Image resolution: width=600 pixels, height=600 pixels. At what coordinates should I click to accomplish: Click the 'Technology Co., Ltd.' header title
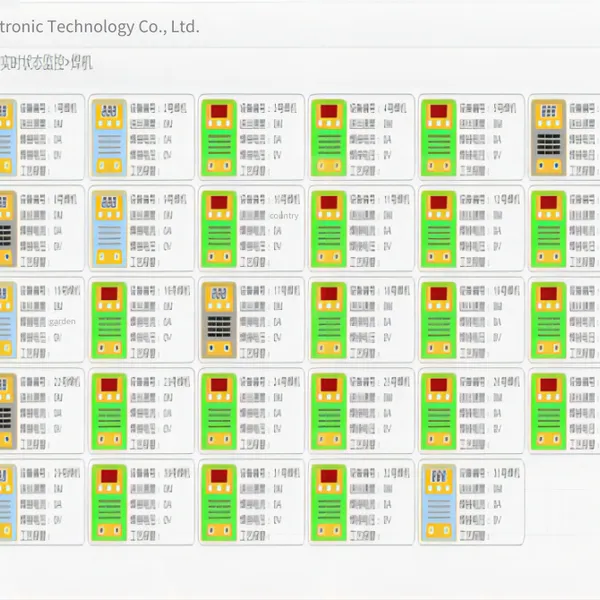[x=124, y=26]
